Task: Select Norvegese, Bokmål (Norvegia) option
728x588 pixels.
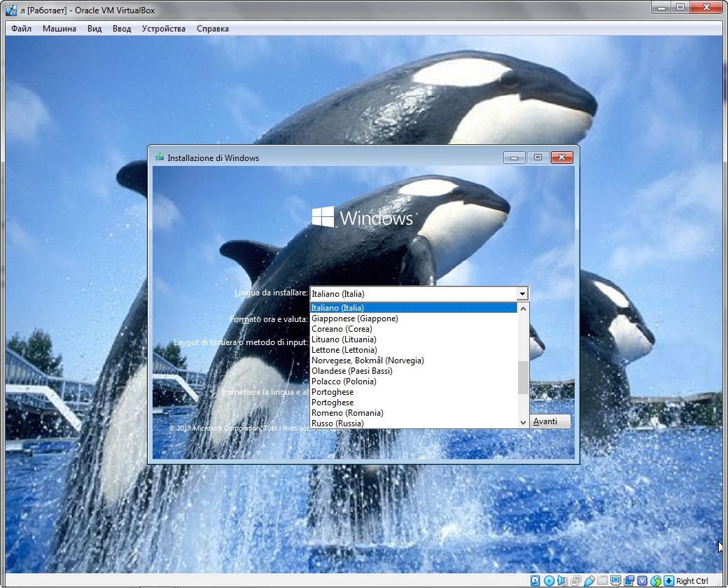Action: [367, 360]
